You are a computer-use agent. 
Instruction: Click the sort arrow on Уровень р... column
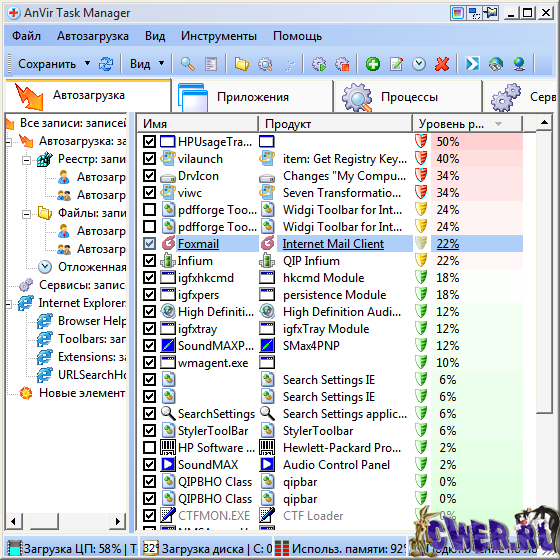pyautogui.click(x=499, y=124)
